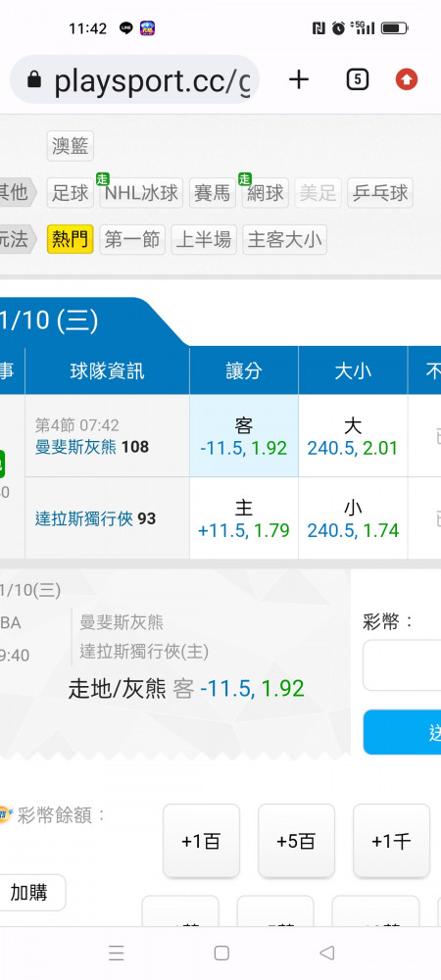Tap the coin icon beside 彩幣餘額
Viewport: 441px width, 980px height.
pos(4,814)
